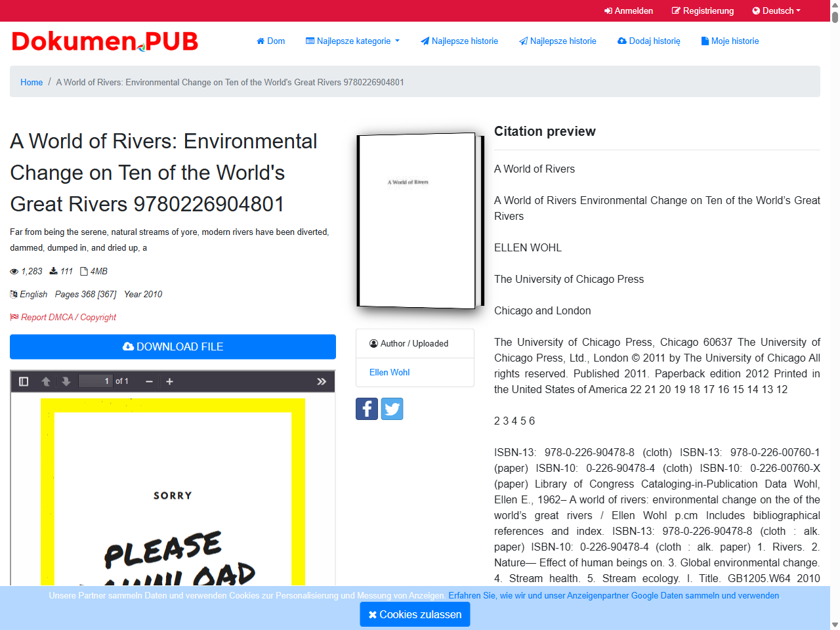Click the Chicago and London line

(543, 310)
